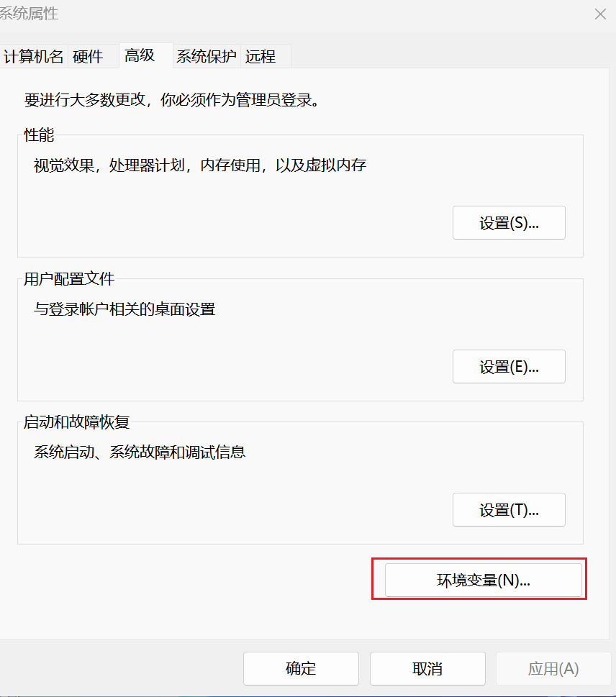This screenshot has width=616, height=697.
Task: Select the 高级 tab
Action: point(146,55)
